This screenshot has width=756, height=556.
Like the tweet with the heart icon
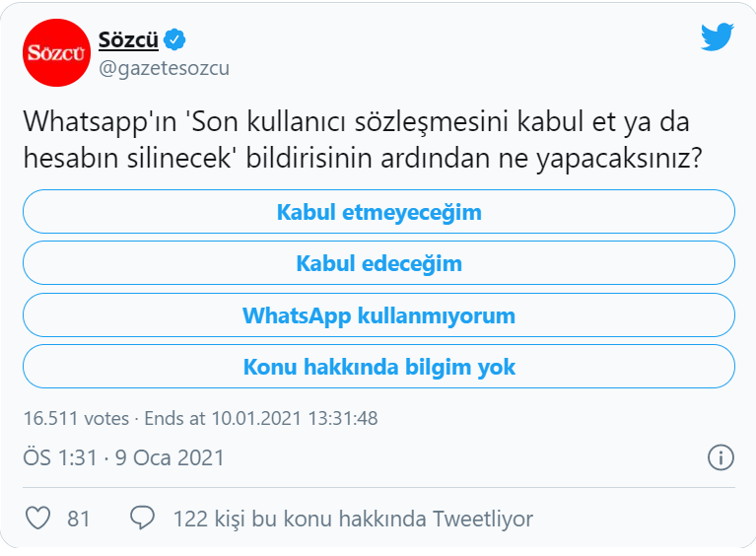tap(37, 519)
